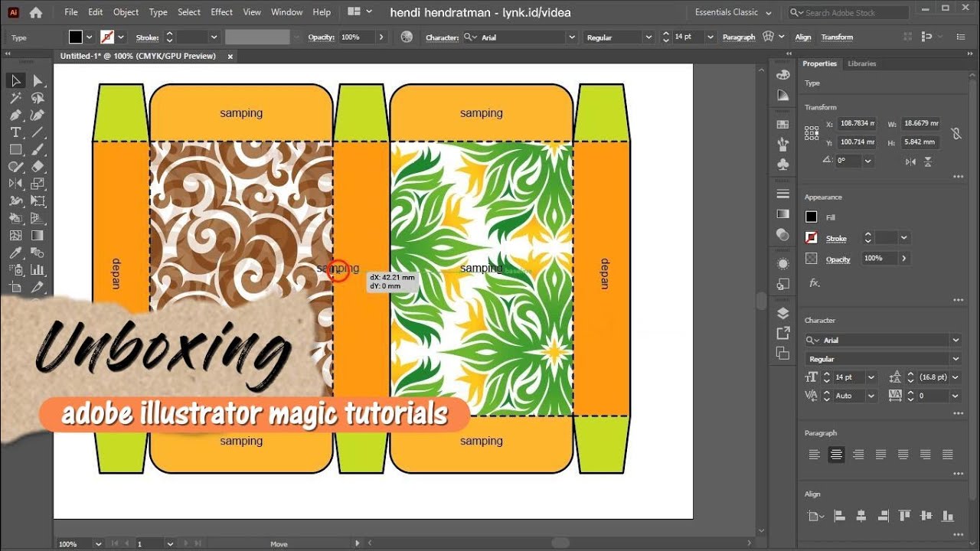Select the Magic Wand tool

(x=15, y=98)
